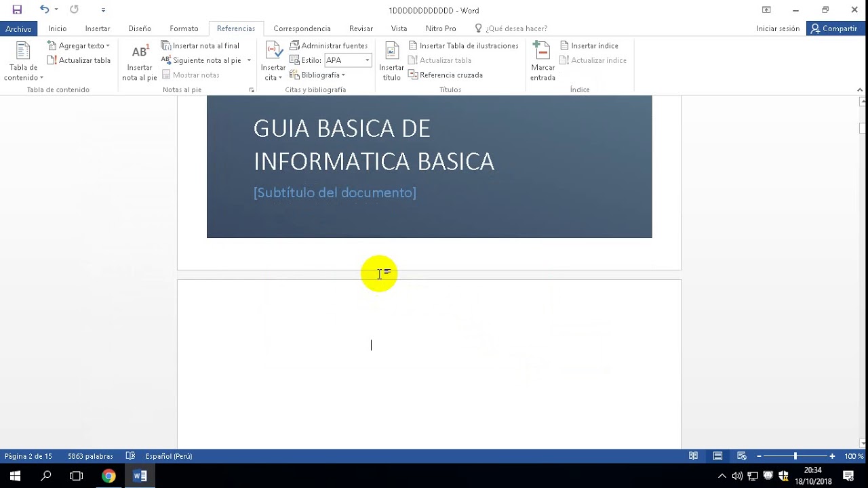
Task: Open Google Chrome from taskbar
Action: [108, 476]
